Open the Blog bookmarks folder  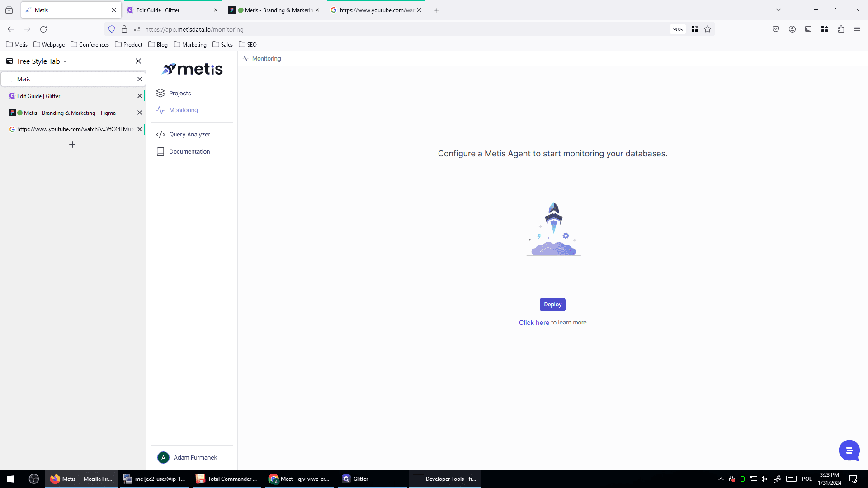158,44
